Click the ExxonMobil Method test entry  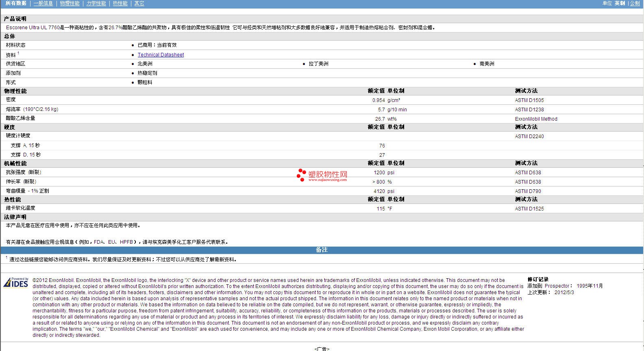536,119
